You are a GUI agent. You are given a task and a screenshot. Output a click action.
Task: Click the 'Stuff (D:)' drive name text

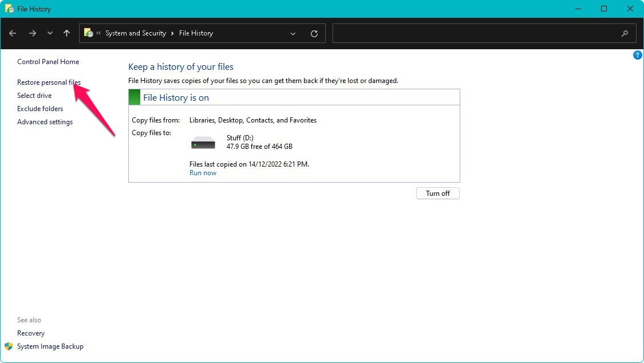(x=240, y=138)
